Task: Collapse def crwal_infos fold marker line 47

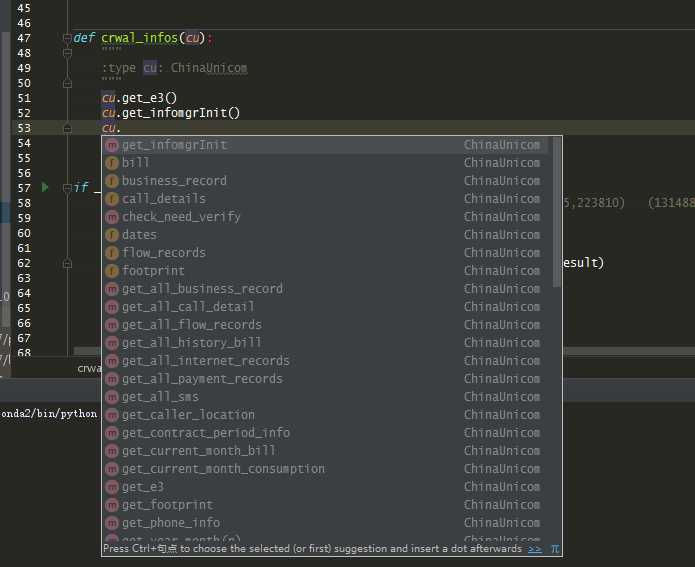Action: click(67, 38)
